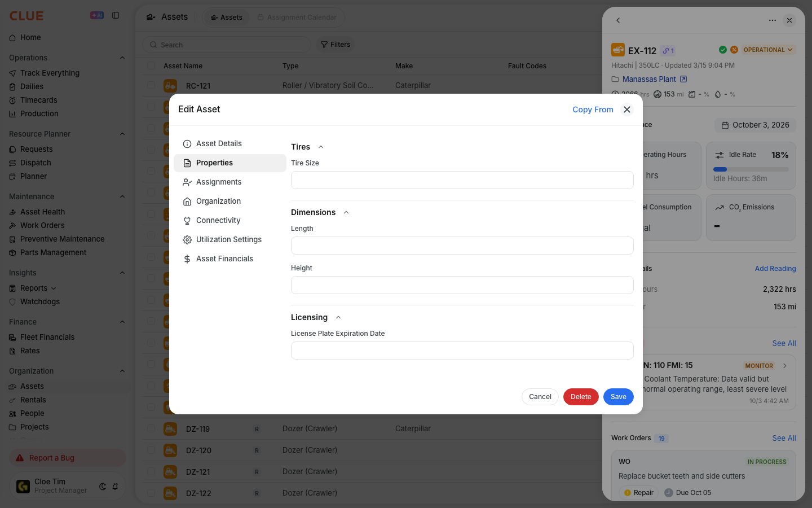The height and width of the screenshot is (508, 812).
Task: Collapse the Maintenance group in the sidebar
Action: (122, 196)
